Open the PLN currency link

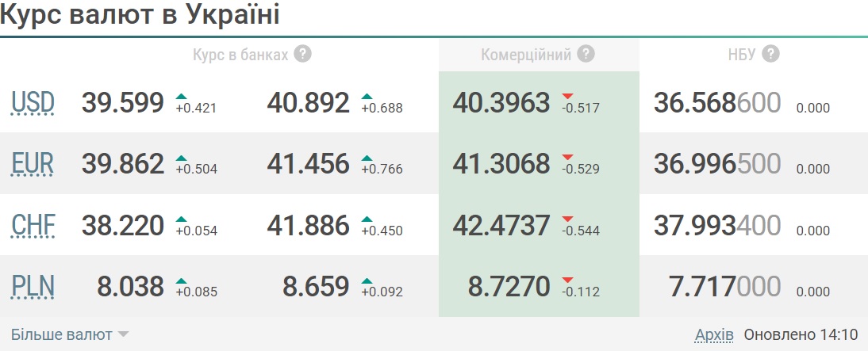click(33, 286)
